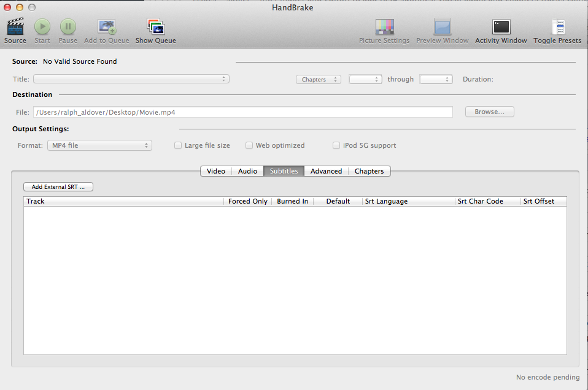This screenshot has height=390, width=588.
Task: Click the Burned In column header
Action: 293,201
